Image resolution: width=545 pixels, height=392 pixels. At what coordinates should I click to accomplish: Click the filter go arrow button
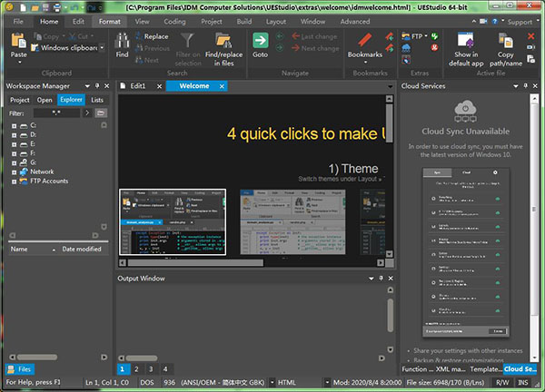click(87, 113)
